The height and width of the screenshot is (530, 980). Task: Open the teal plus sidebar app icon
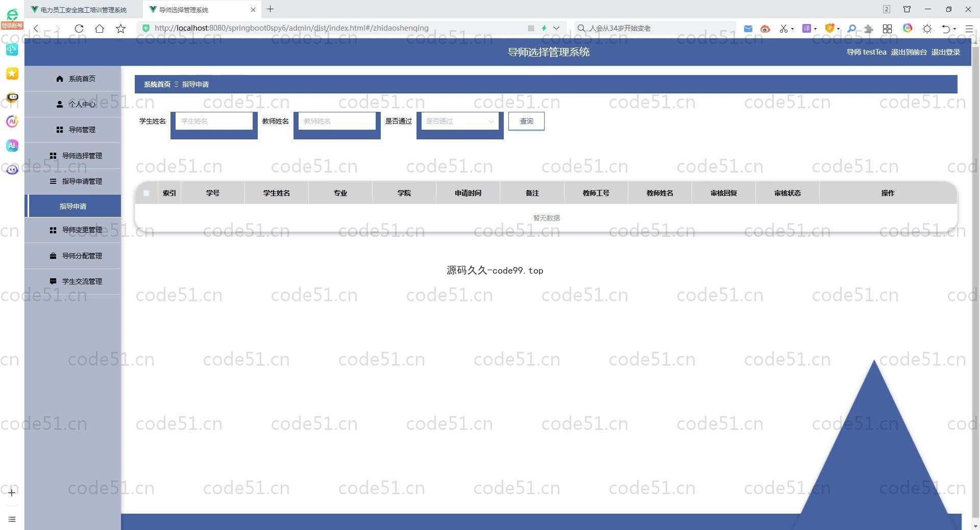(12, 49)
